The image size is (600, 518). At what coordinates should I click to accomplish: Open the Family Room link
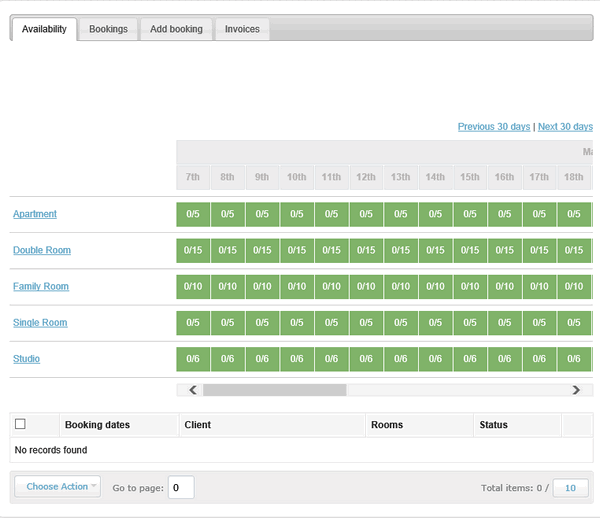coord(41,286)
